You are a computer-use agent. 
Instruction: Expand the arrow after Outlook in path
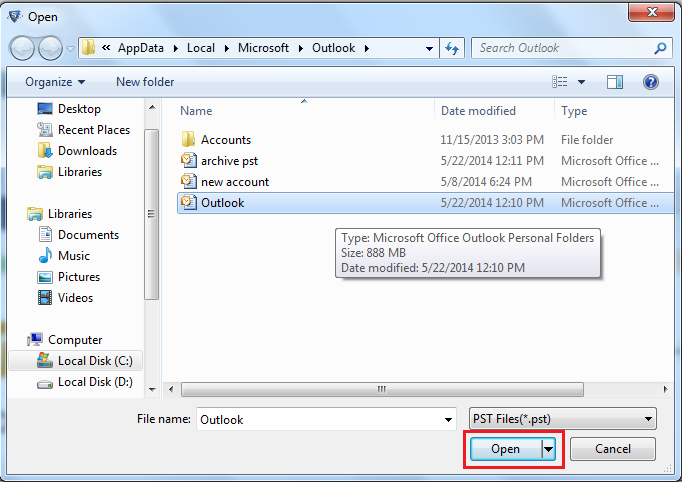pyautogui.click(x=367, y=48)
